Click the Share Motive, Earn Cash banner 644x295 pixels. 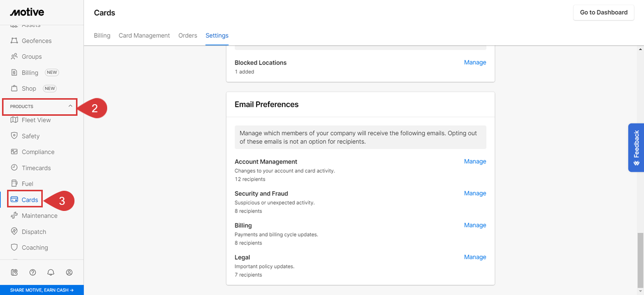pos(42,290)
